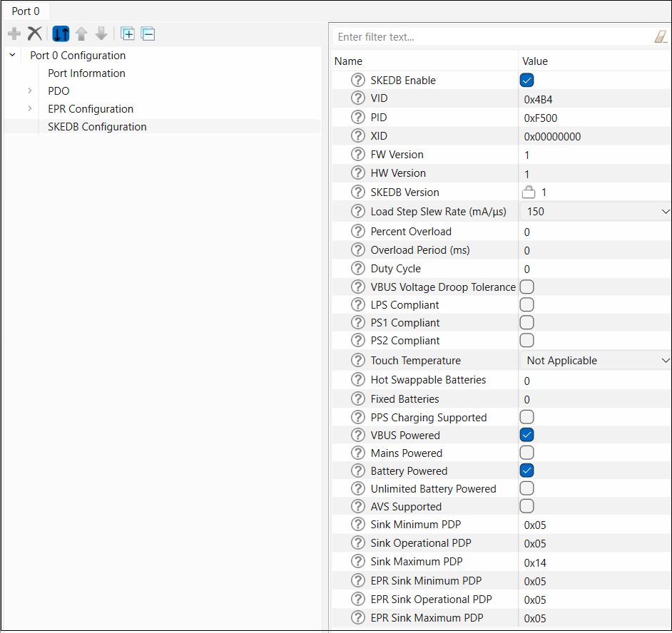Enable the PPS Charging Supported checkbox

[x=527, y=418]
